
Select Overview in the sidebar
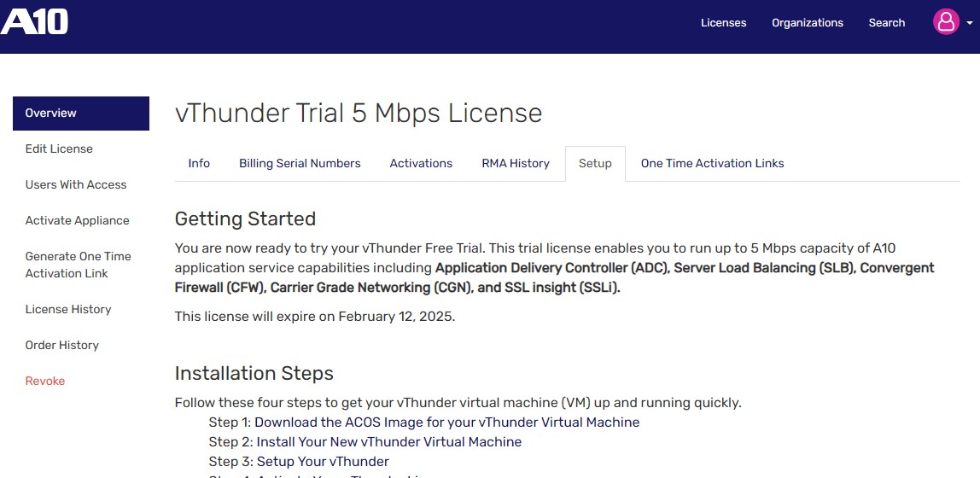point(80,114)
